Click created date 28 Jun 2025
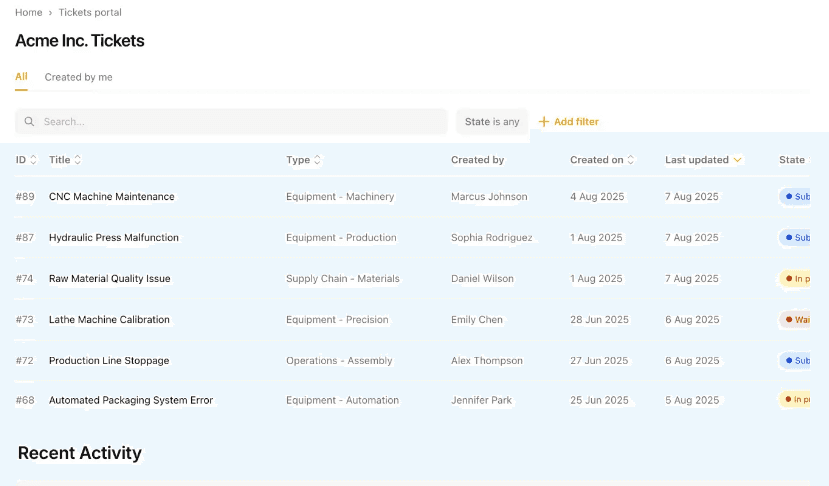829x486 pixels. tap(600, 319)
